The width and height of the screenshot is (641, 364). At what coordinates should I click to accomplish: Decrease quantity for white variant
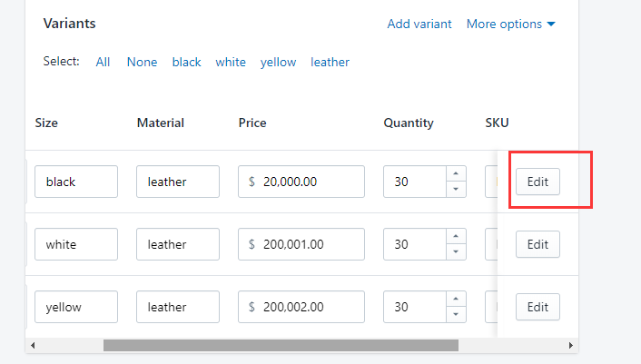(454, 251)
